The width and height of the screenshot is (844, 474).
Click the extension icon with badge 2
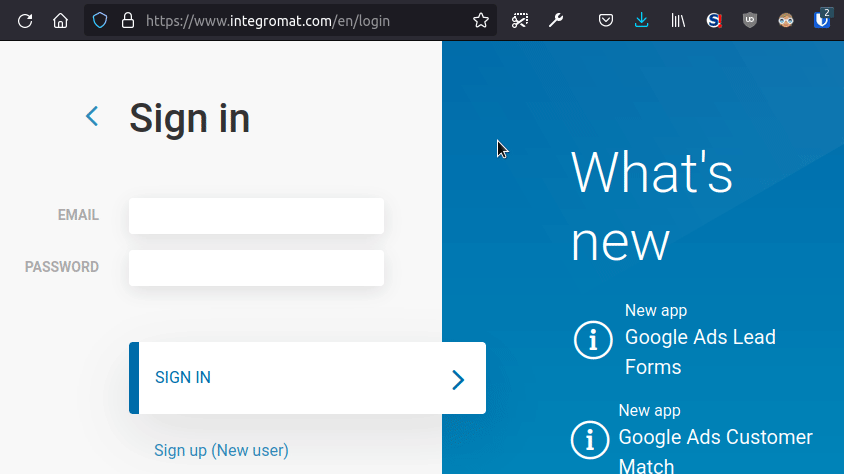(821, 19)
